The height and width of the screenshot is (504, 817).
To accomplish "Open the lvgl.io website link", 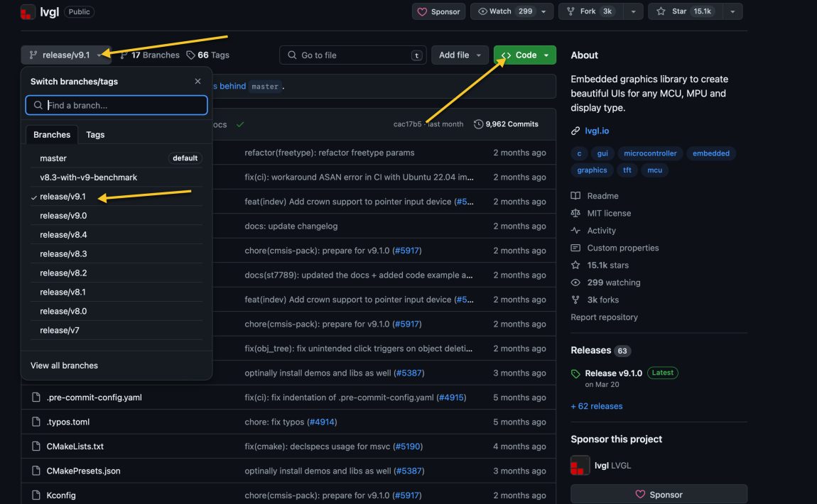I will point(596,131).
